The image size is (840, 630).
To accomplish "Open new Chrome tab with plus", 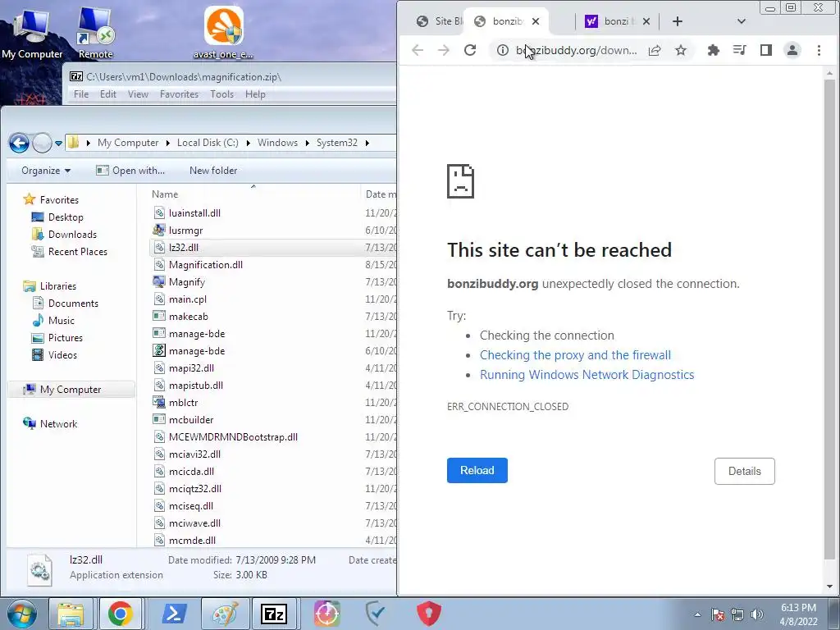I will [677, 21].
